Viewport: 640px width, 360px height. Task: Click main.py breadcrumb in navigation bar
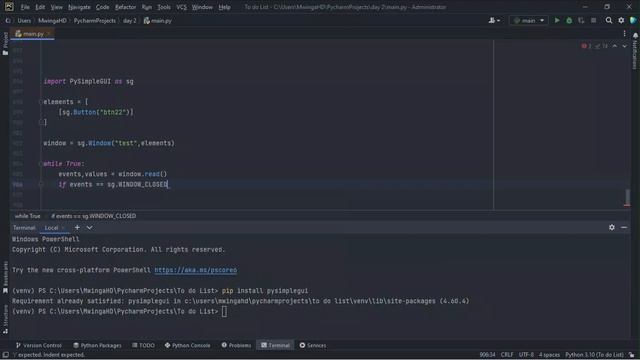point(158,20)
